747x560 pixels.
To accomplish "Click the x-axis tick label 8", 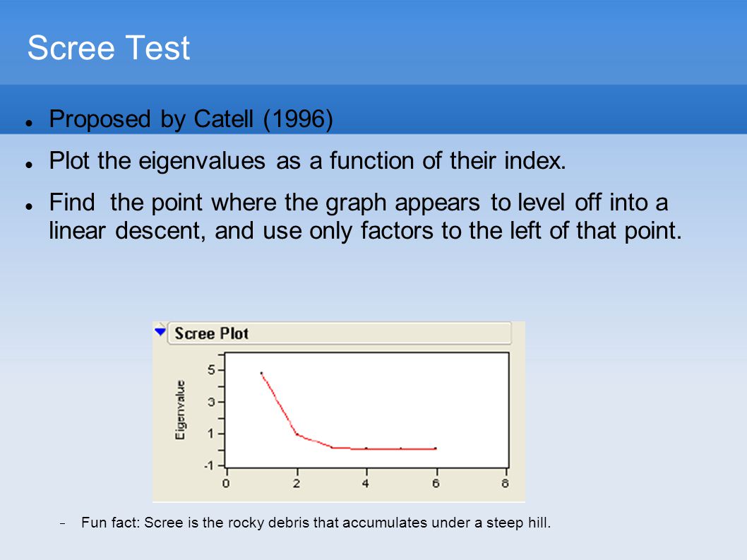I will (x=505, y=483).
